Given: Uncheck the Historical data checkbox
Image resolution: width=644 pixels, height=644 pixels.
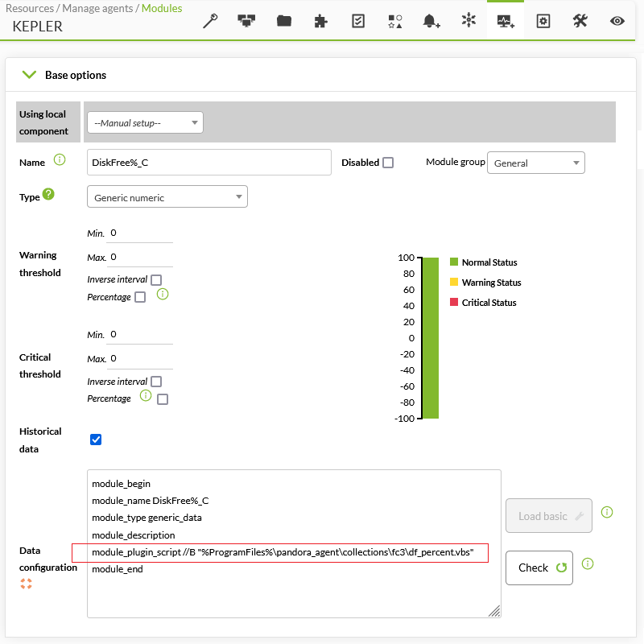Looking at the screenshot, I should pos(96,440).
